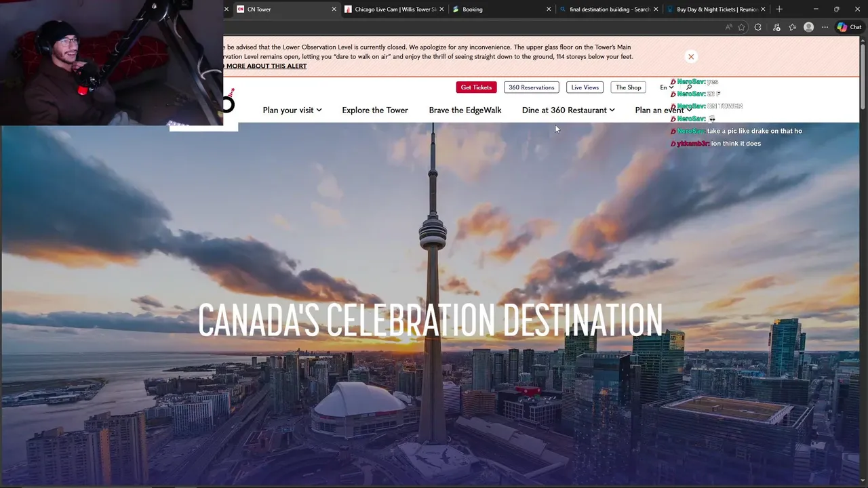
Task: Open Brave the EdgeWalk menu item
Action: [x=465, y=110]
